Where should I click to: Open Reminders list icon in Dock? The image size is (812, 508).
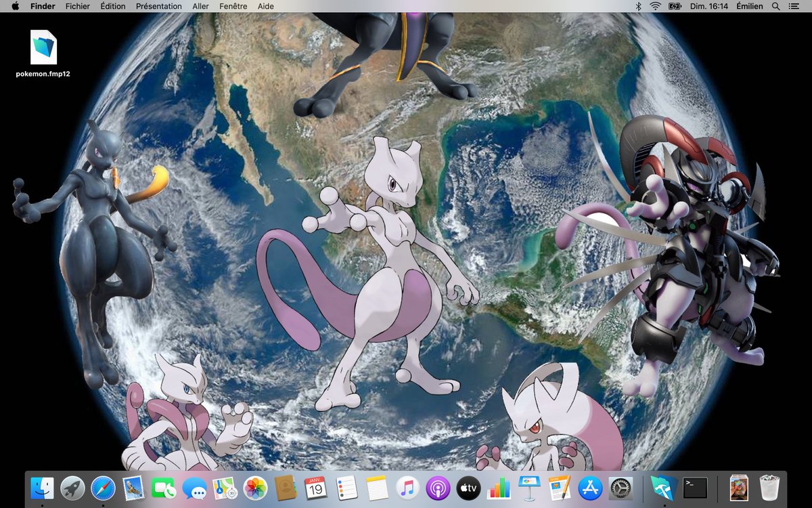tap(346, 488)
